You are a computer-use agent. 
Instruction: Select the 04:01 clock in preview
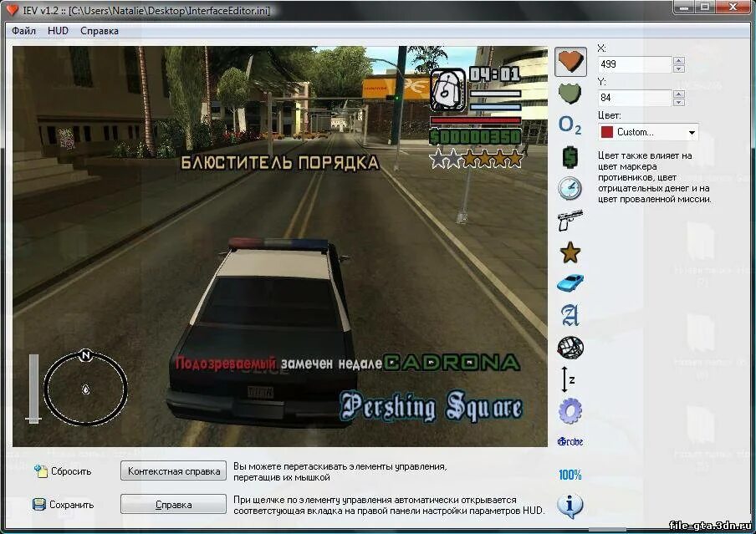click(495, 74)
